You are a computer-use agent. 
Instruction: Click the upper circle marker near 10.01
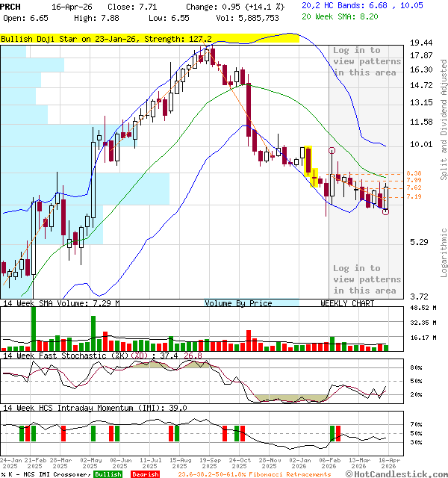(x=332, y=151)
